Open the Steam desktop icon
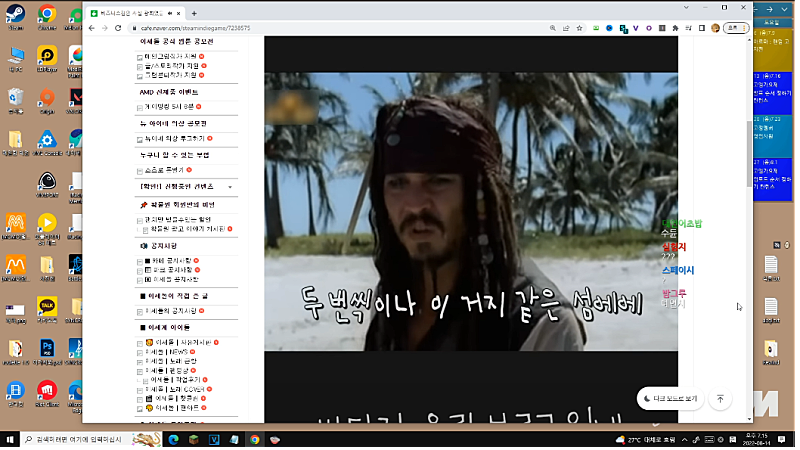This screenshot has height=450, width=800. pyautogui.click(x=15, y=17)
